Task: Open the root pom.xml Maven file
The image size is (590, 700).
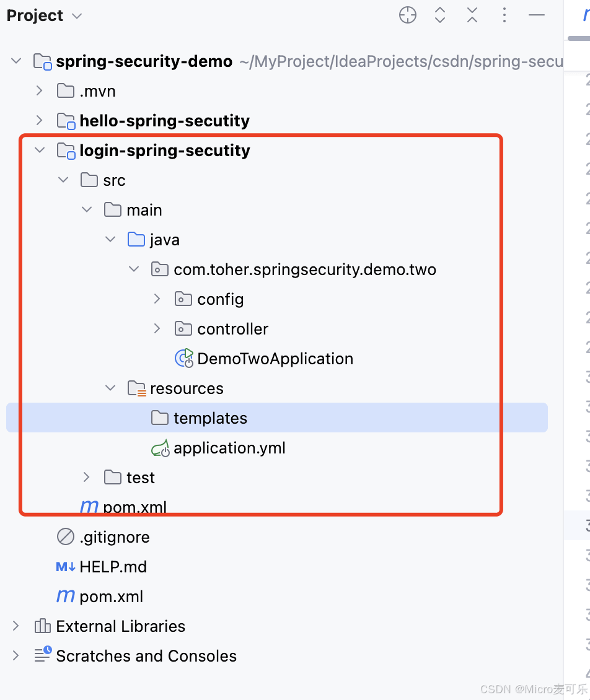Action: pyautogui.click(x=111, y=597)
